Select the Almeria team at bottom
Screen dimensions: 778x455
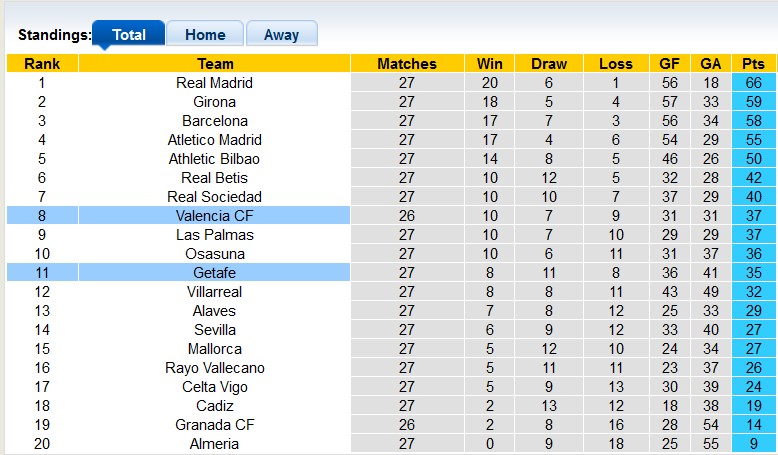(x=214, y=444)
